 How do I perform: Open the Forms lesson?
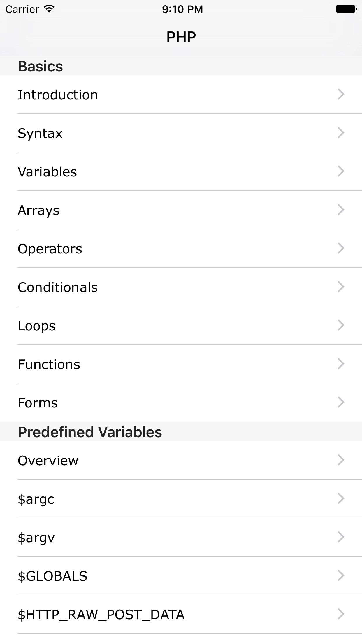(38, 403)
